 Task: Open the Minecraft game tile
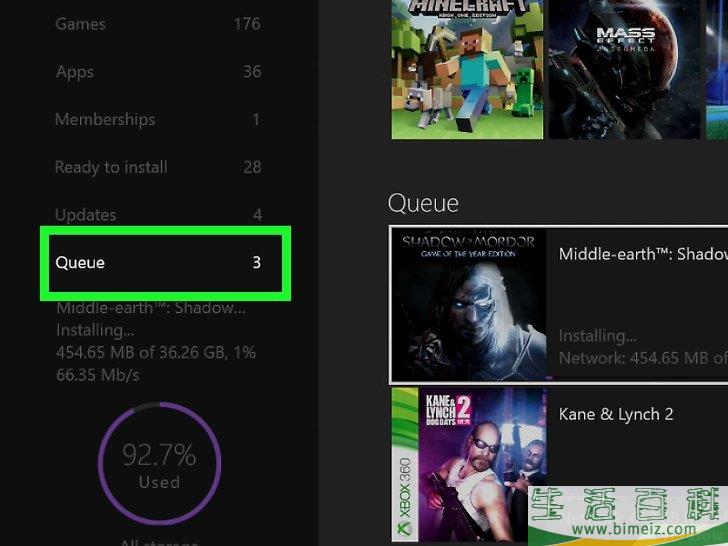point(467,69)
